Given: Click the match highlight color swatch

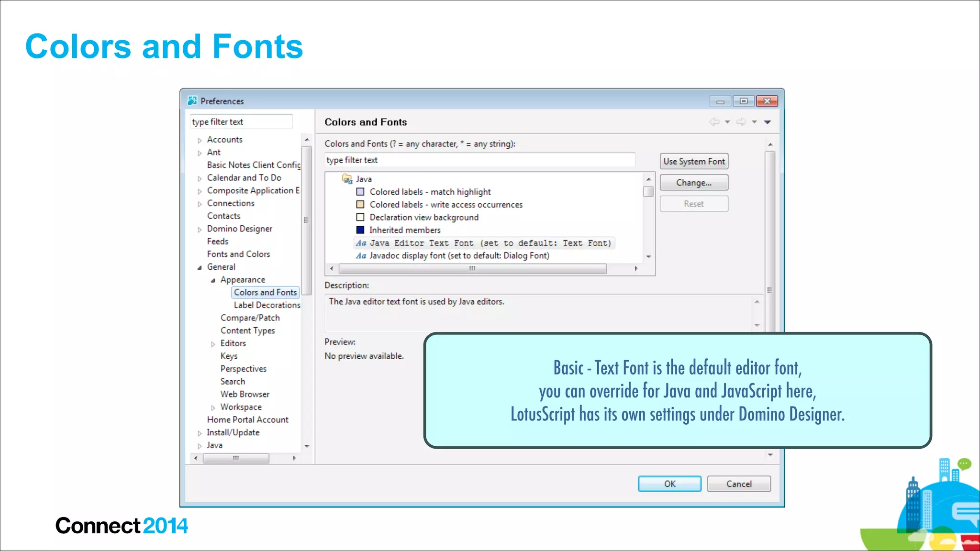Looking at the screenshot, I should click(360, 192).
